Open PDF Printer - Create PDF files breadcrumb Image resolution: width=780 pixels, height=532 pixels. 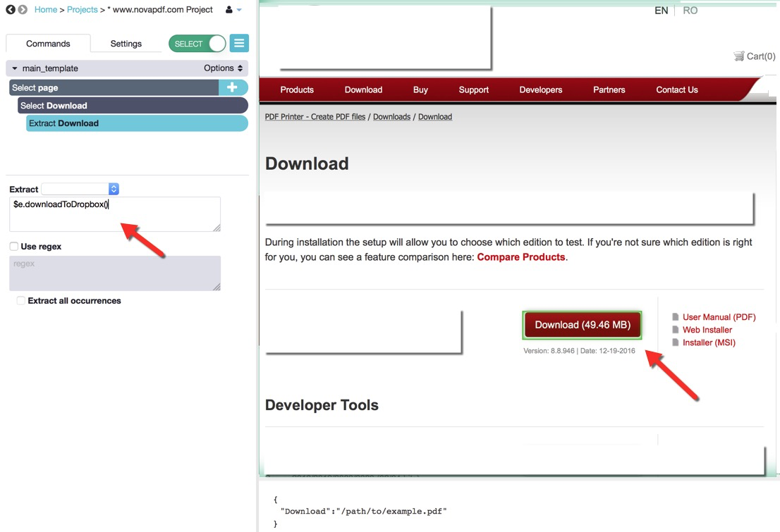[x=315, y=116]
